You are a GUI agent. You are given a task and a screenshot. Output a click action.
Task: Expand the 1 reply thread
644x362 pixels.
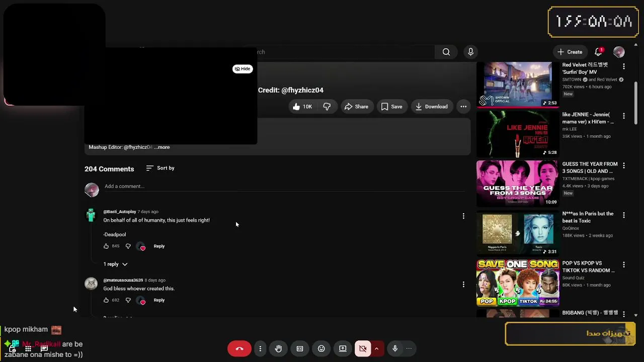tap(115, 264)
